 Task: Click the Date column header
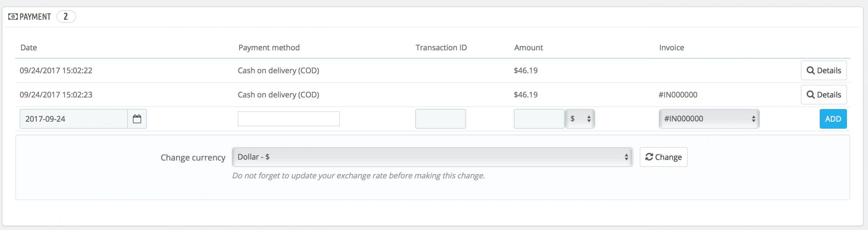click(x=29, y=48)
